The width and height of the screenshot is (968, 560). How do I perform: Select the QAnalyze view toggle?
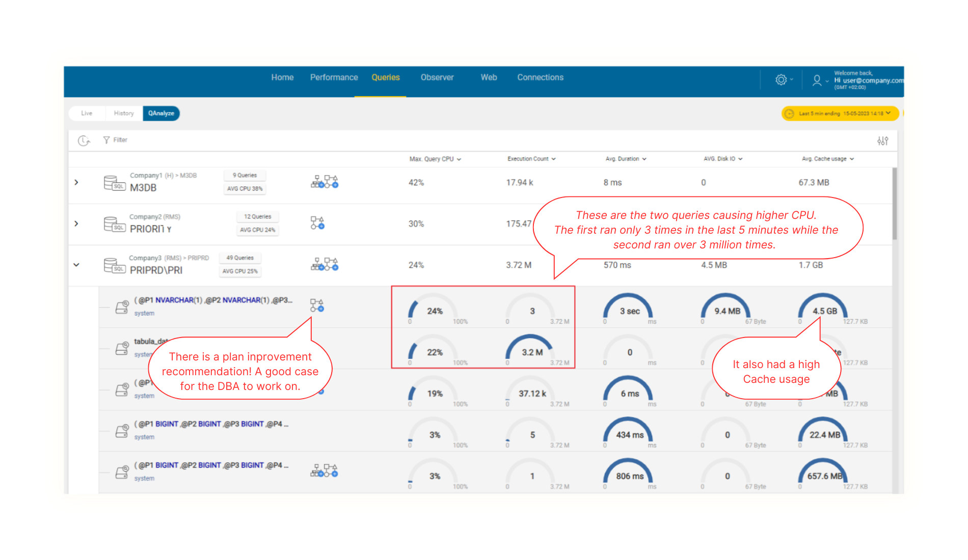pos(161,114)
